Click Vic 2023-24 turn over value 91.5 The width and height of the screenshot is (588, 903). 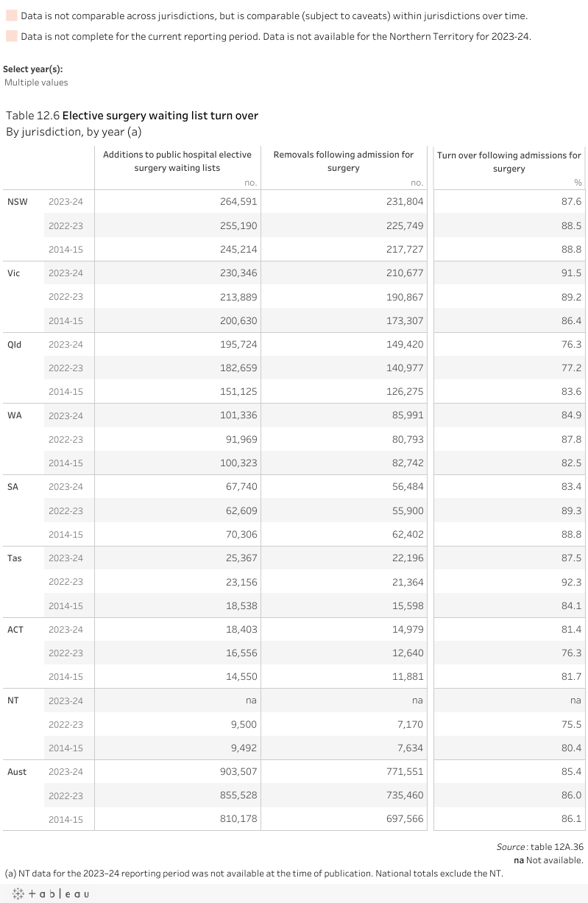(x=571, y=273)
